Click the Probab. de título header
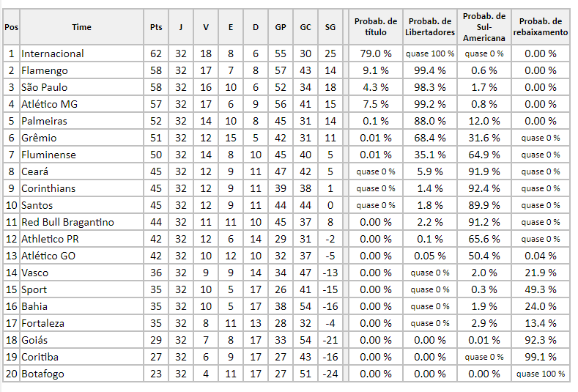 tap(376, 27)
